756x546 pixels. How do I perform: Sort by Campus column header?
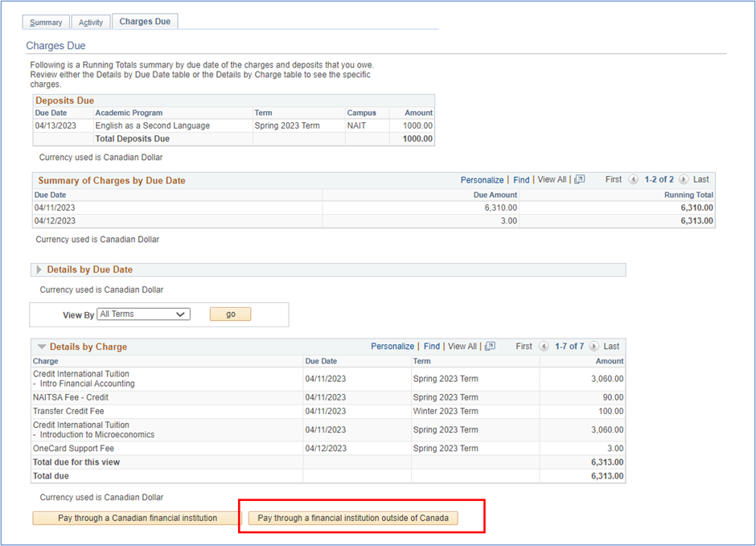362,113
